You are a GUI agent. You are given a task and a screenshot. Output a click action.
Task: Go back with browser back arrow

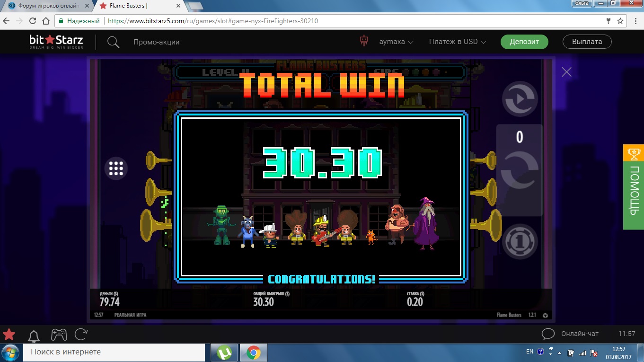tap(7, 21)
